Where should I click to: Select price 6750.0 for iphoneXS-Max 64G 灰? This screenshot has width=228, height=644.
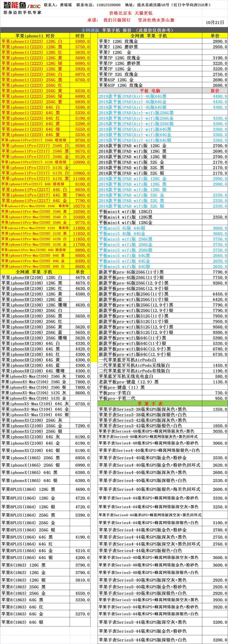pyautogui.click(x=80, y=404)
